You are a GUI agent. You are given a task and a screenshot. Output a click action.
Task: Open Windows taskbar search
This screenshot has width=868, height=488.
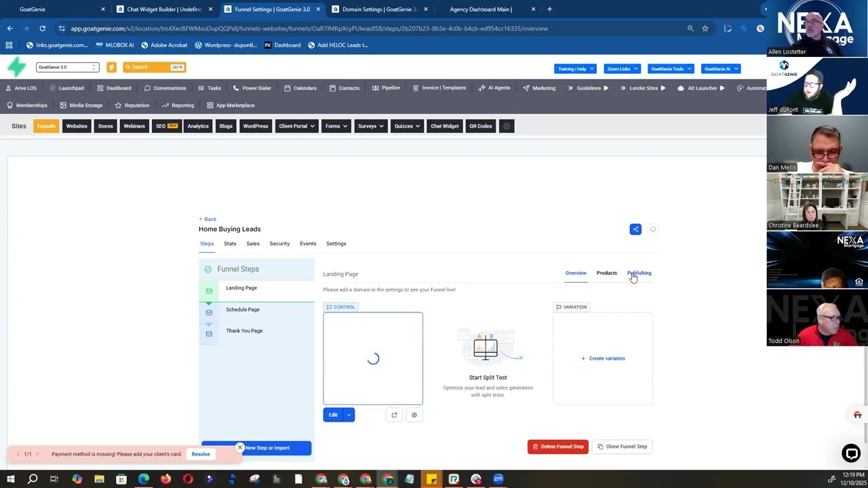coord(33,479)
